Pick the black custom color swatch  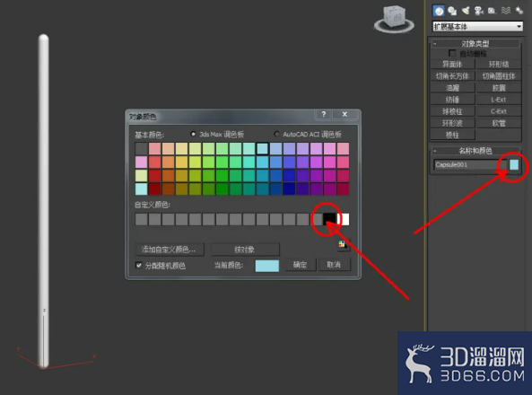pyautogui.click(x=329, y=219)
